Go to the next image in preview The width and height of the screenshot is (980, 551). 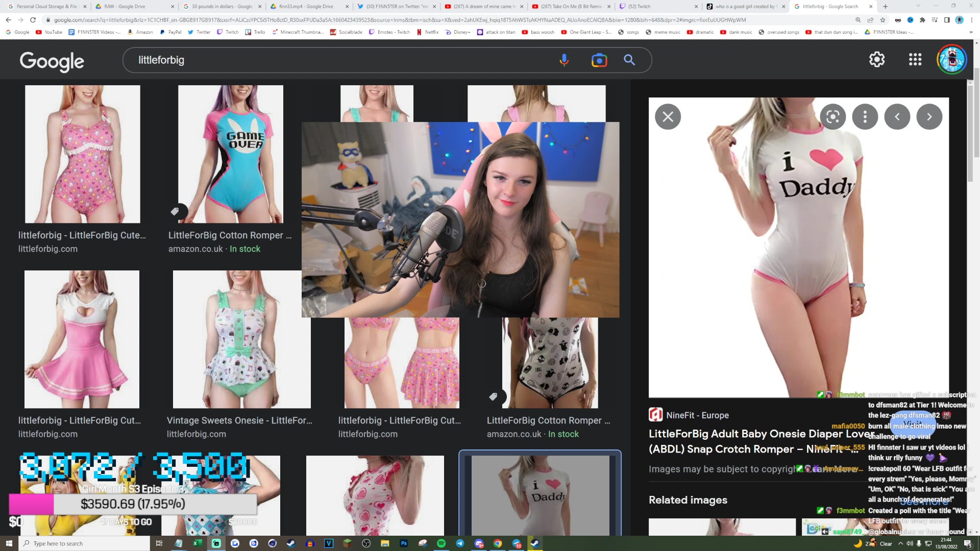[x=929, y=117]
